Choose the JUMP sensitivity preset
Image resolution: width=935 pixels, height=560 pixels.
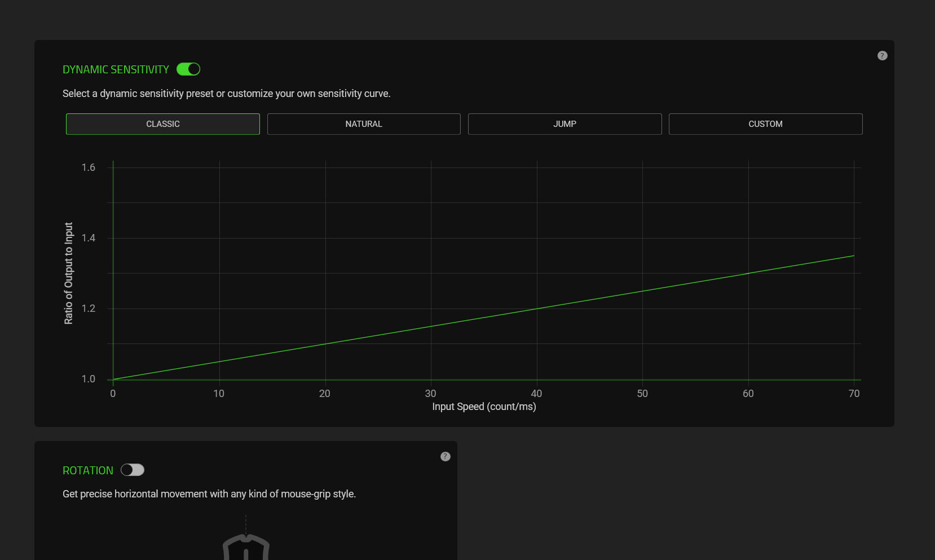564,124
